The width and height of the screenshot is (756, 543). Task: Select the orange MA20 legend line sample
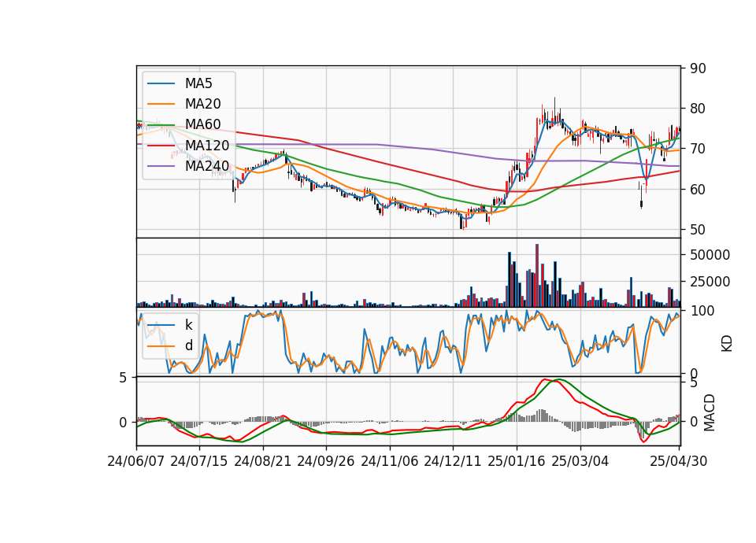coord(161,104)
